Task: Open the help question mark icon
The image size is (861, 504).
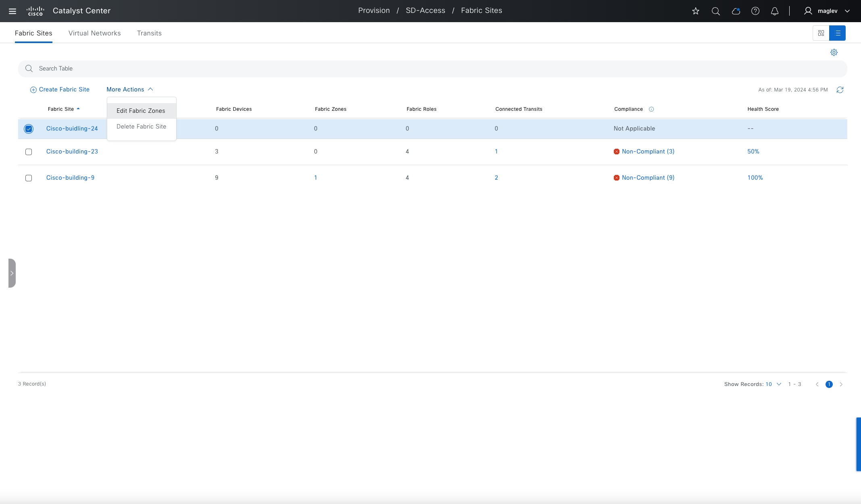Action: pyautogui.click(x=755, y=11)
